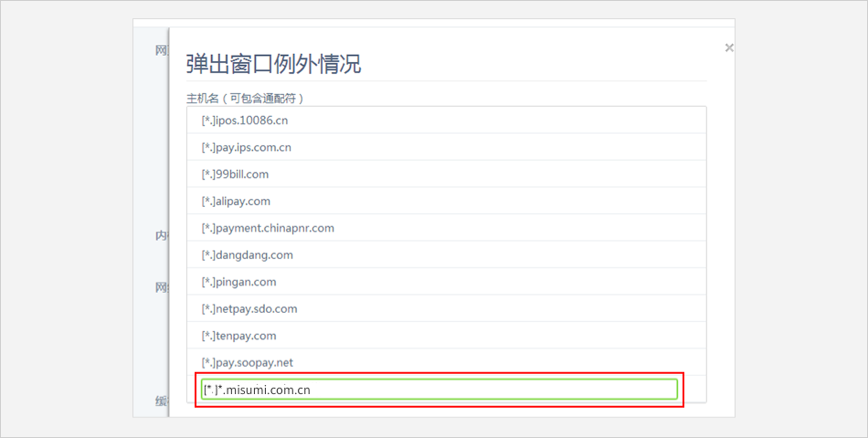
Task: Click the 弹出窗口例外情况 dialog title
Action: (x=273, y=64)
